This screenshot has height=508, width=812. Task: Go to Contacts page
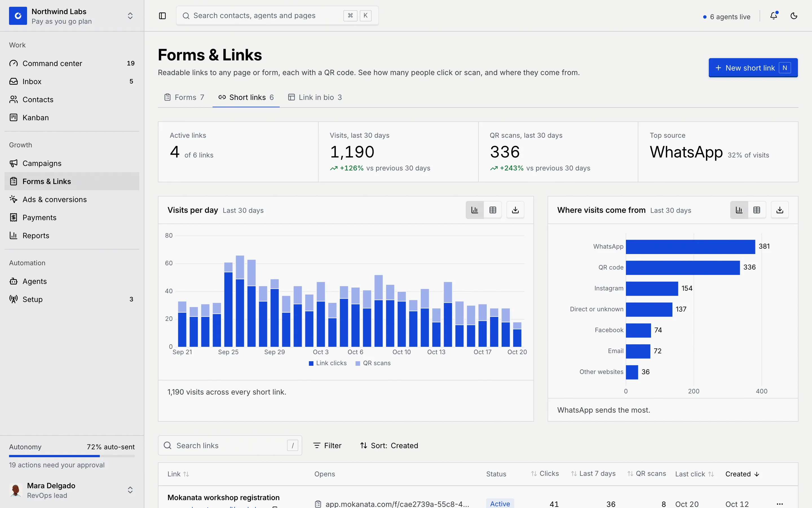click(x=72, y=99)
